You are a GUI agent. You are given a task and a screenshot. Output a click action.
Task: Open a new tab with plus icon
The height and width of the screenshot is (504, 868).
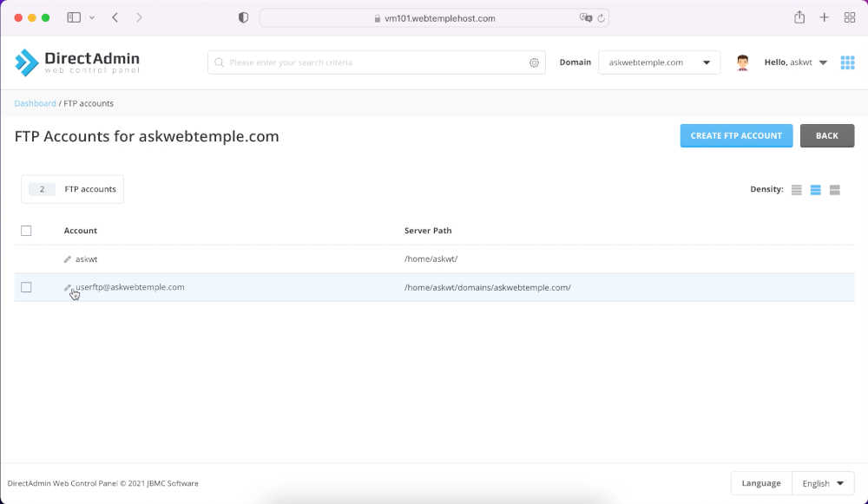[825, 17]
